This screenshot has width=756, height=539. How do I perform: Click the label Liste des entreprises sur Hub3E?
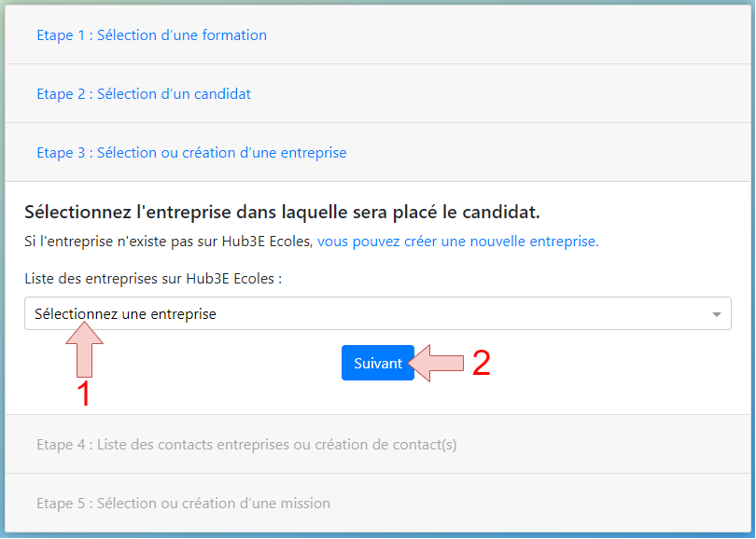(x=153, y=279)
